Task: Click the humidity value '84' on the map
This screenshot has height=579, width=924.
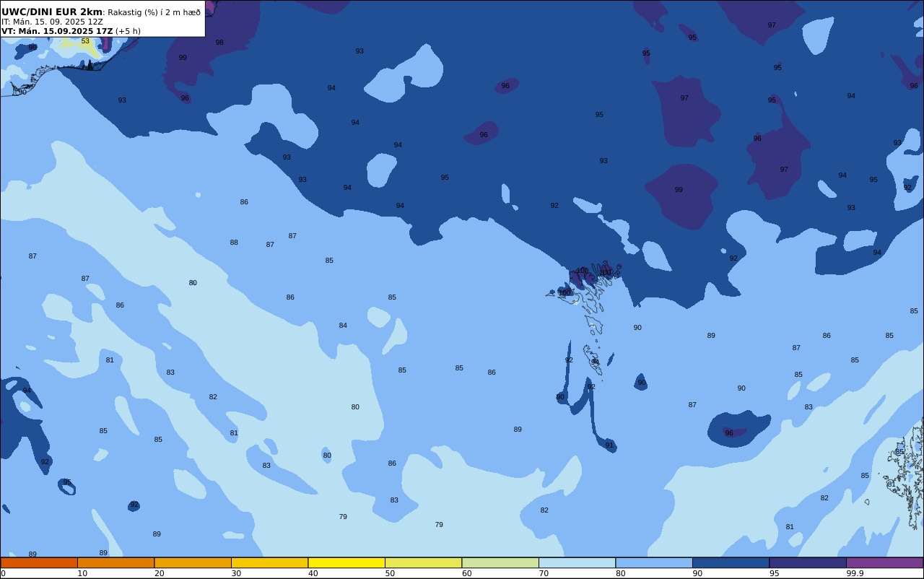Action: coord(343,326)
